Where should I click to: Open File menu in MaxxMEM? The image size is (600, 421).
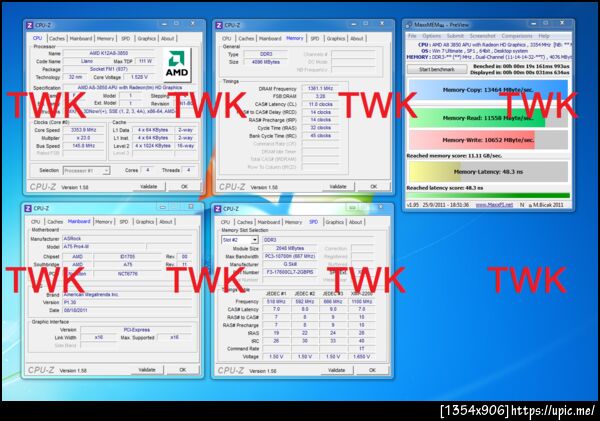click(x=412, y=36)
